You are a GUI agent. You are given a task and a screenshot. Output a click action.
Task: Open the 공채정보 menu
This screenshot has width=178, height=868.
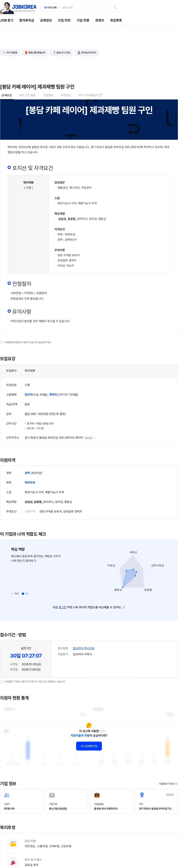tap(46, 20)
